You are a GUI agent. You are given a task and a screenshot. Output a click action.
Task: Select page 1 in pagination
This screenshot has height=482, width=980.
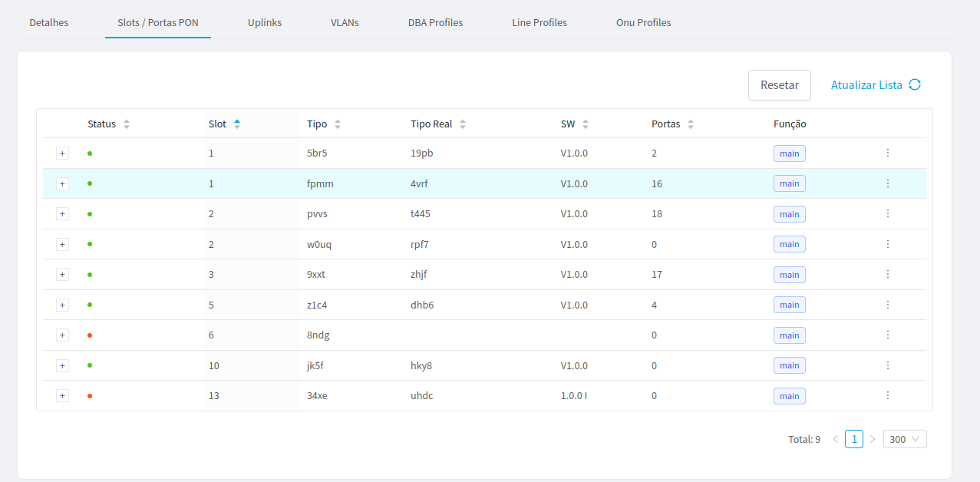[x=853, y=439]
